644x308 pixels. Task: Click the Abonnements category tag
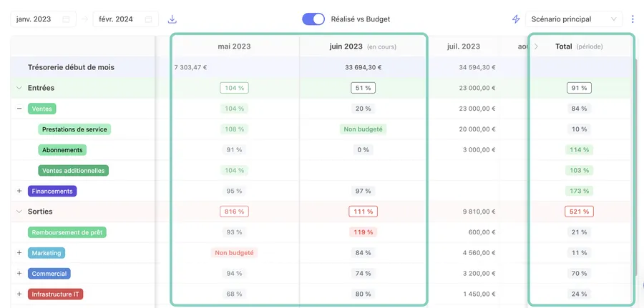[x=62, y=150]
